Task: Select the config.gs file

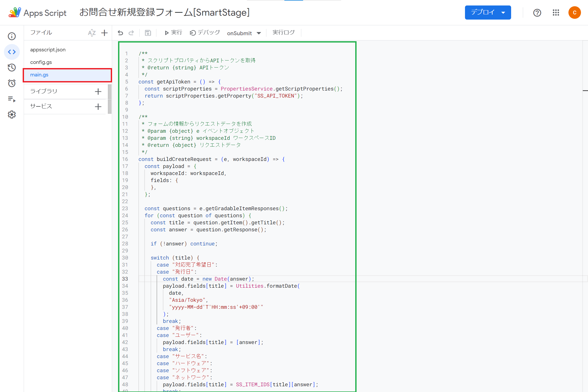Action: click(41, 62)
